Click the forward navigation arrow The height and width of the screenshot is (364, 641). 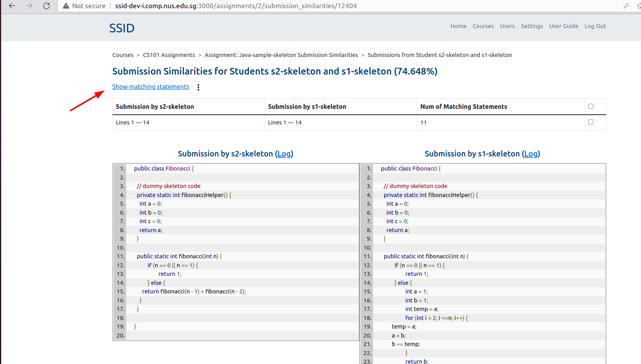tap(29, 6)
